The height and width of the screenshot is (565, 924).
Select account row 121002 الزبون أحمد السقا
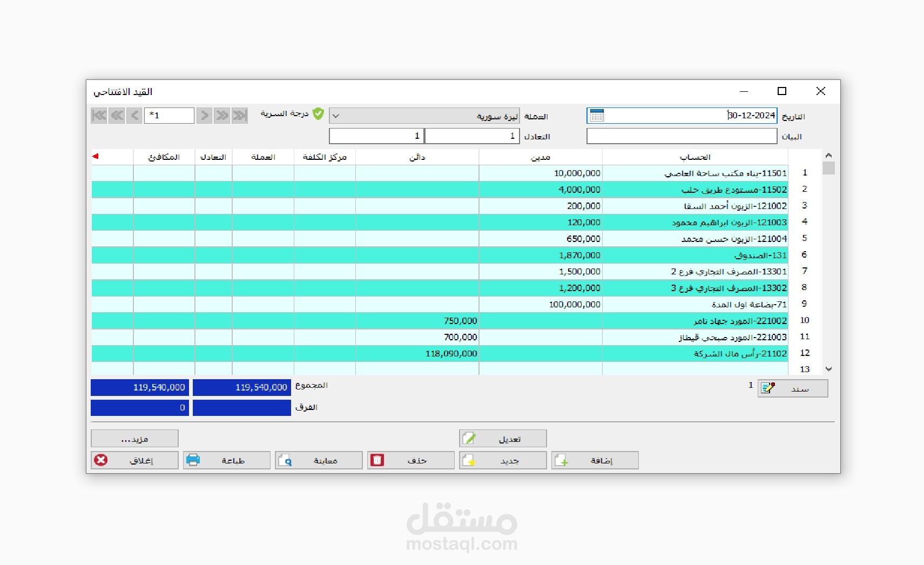point(695,206)
